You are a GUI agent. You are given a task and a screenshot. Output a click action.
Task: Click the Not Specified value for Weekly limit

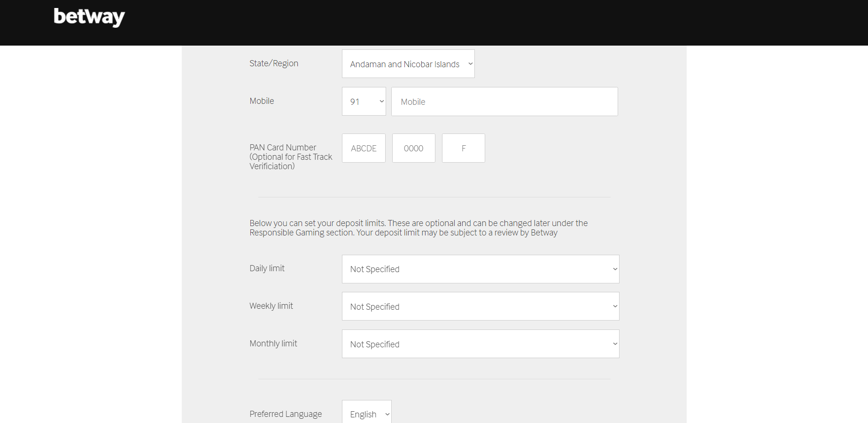(x=374, y=306)
